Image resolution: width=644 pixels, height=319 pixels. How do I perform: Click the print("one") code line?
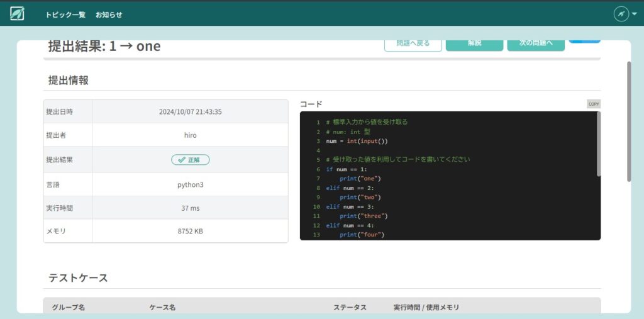pyautogui.click(x=360, y=178)
